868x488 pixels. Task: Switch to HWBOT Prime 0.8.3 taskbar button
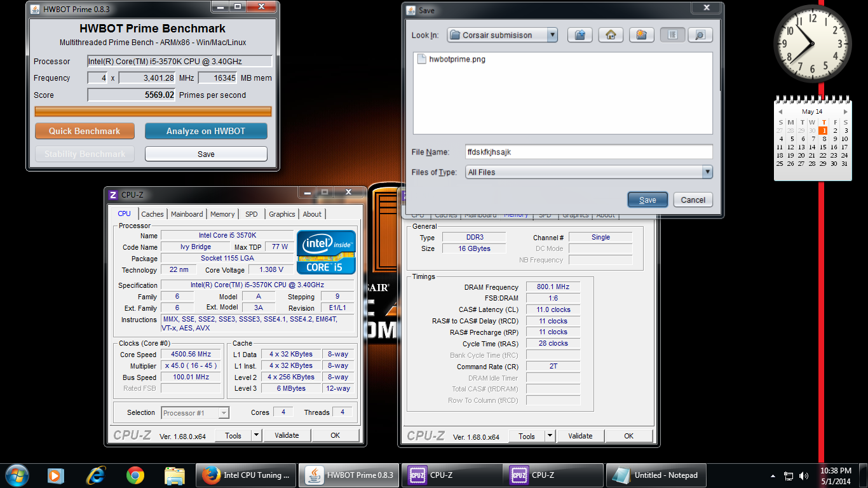click(x=349, y=475)
